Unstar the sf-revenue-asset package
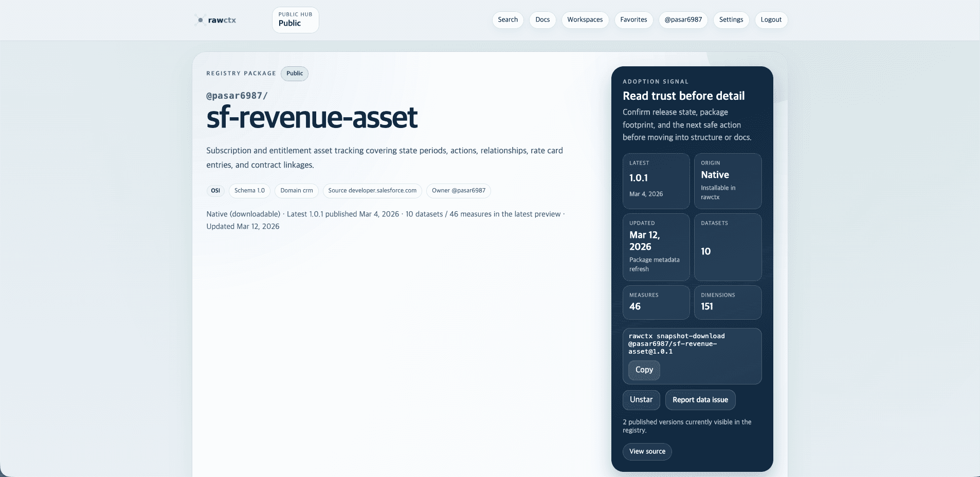The height and width of the screenshot is (477, 980). tap(641, 400)
